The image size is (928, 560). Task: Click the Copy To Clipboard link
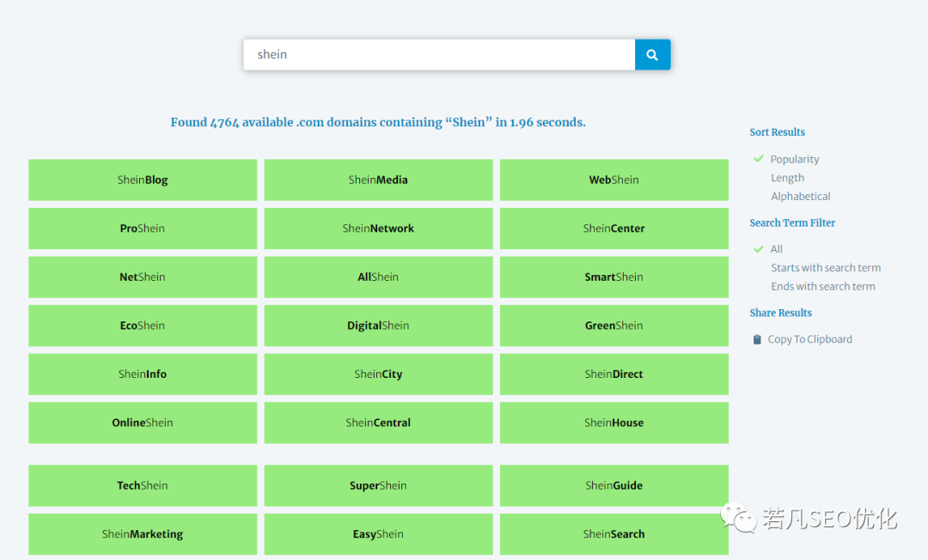point(809,339)
